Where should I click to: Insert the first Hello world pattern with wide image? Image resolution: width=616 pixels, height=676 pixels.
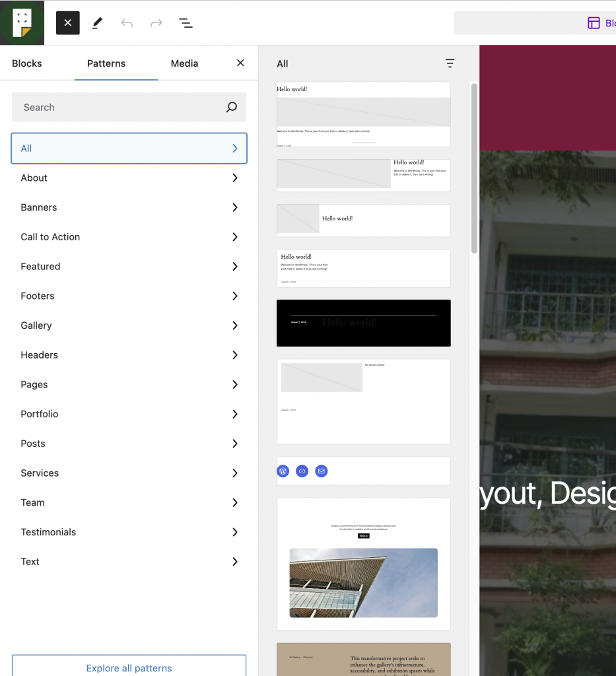363,114
